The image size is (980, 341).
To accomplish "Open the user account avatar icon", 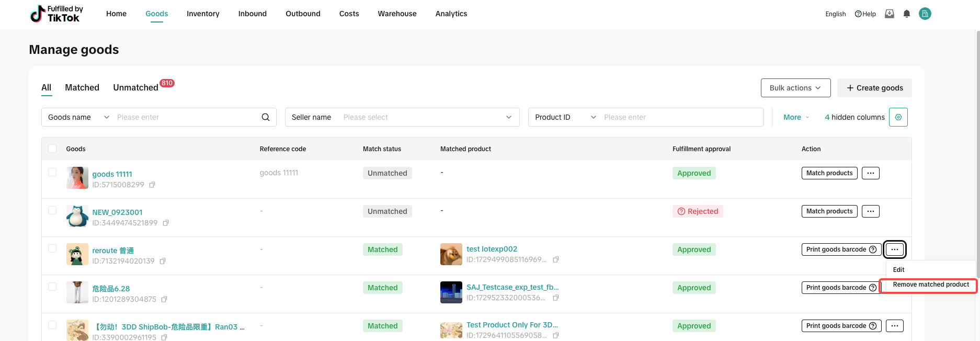I will coord(925,14).
